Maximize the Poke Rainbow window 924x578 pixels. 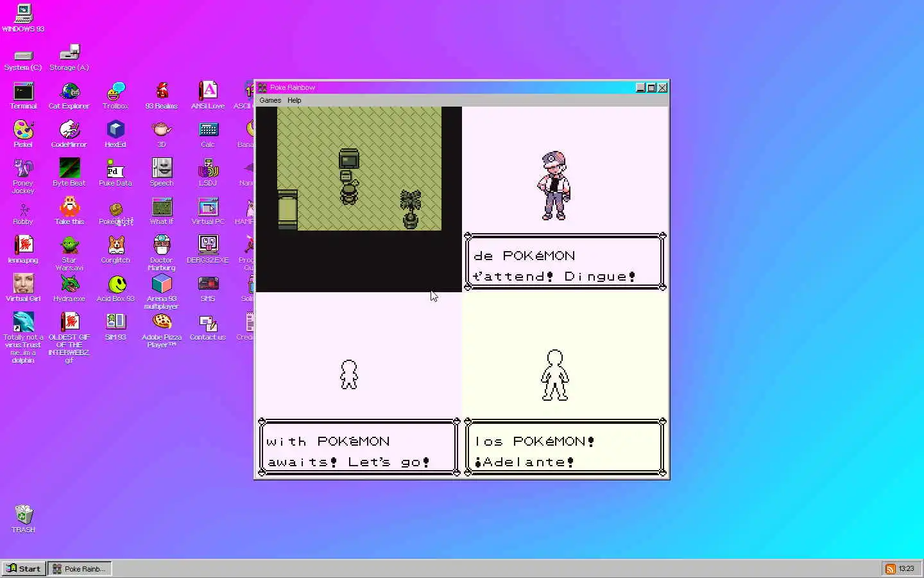(651, 88)
